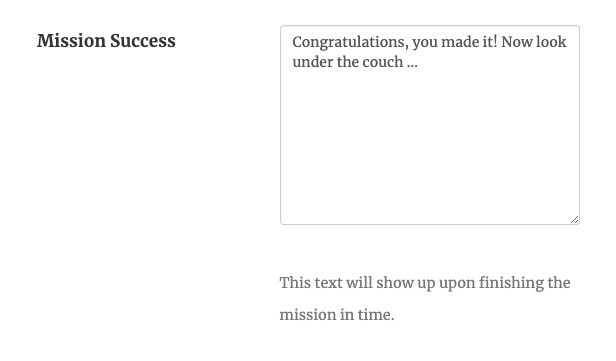Focus the Mission Success text area
This screenshot has width=616, height=361.
click(430, 125)
